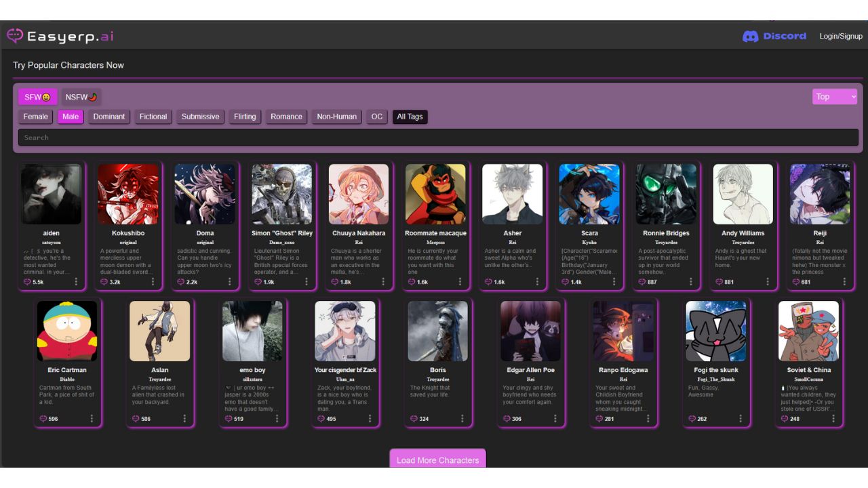Image resolution: width=868 pixels, height=488 pixels.
Task: Click the character Search field
Action: pos(438,138)
